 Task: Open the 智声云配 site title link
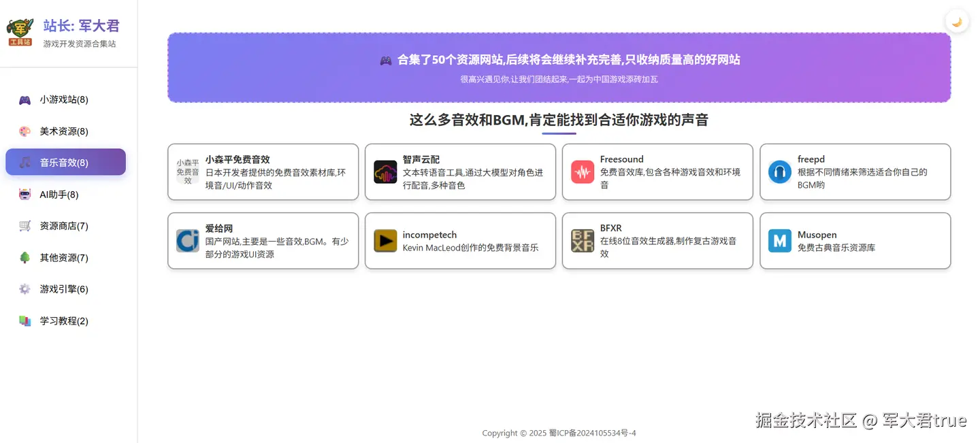[421, 159]
